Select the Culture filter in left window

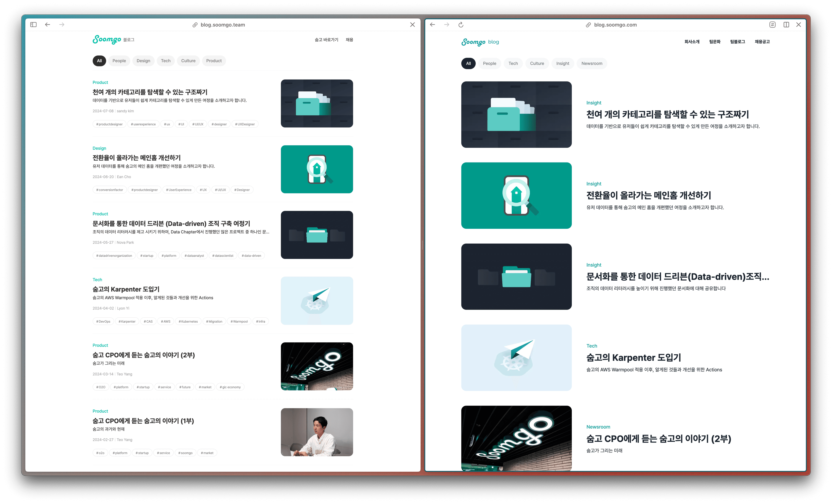click(x=188, y=61)
